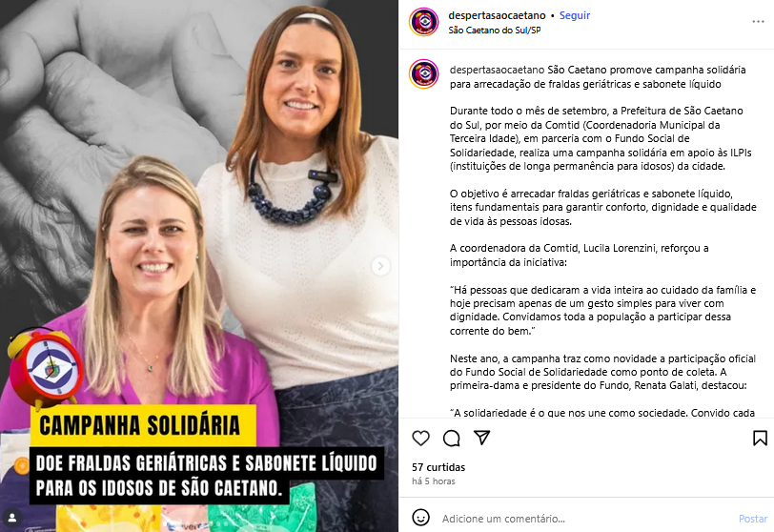774x532 pixels.
Task: Open the emoji picker smiley icon
Action: tap(420, 517)
